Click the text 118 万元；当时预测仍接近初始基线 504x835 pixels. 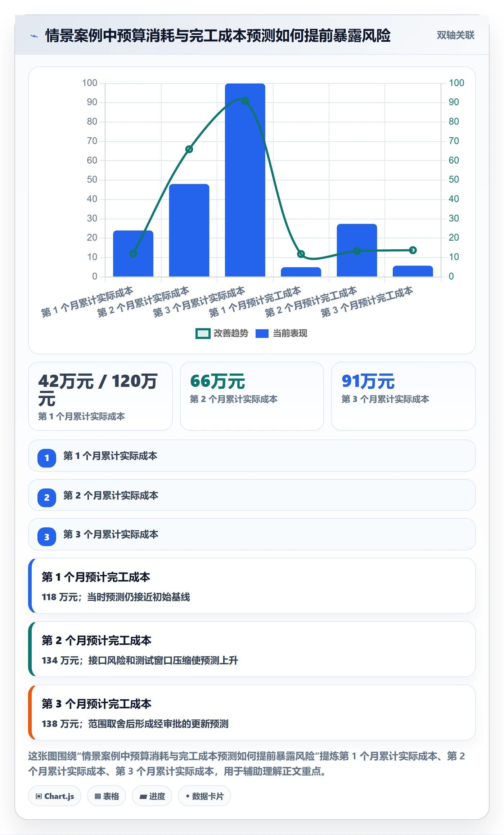point(116,597)
